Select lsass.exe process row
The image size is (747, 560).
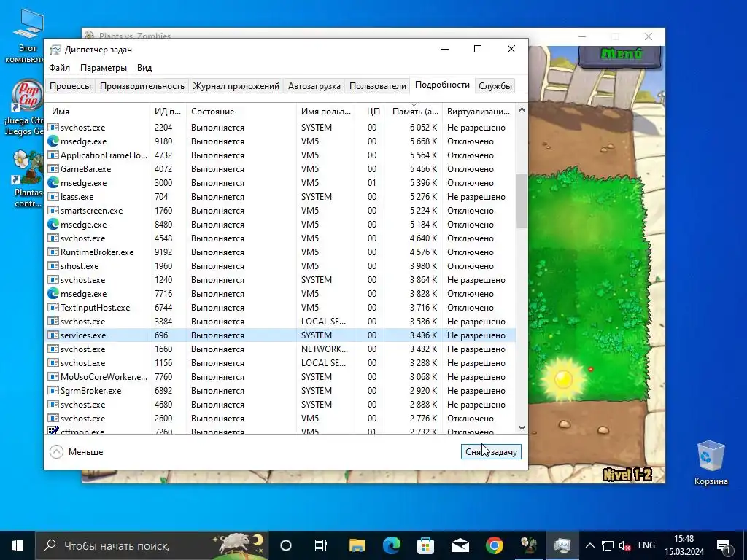click(x=281, y=197)
